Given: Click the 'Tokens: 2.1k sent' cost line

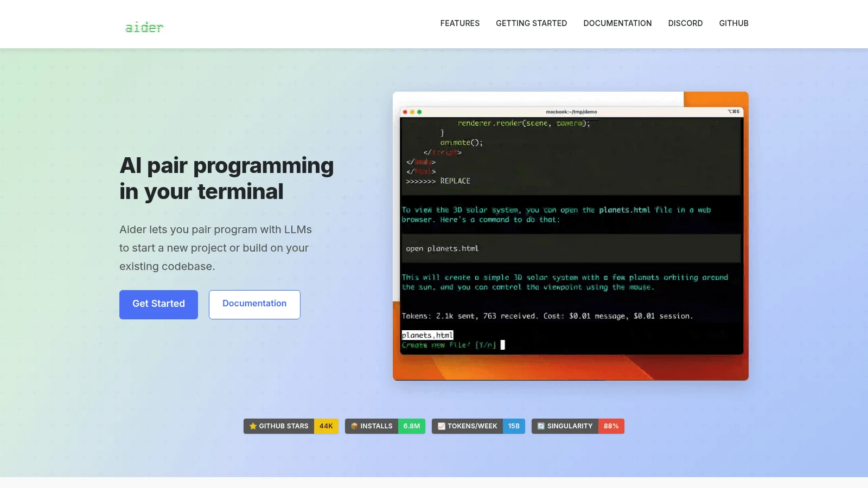Looking at the screenshot, I should (547, 316).
